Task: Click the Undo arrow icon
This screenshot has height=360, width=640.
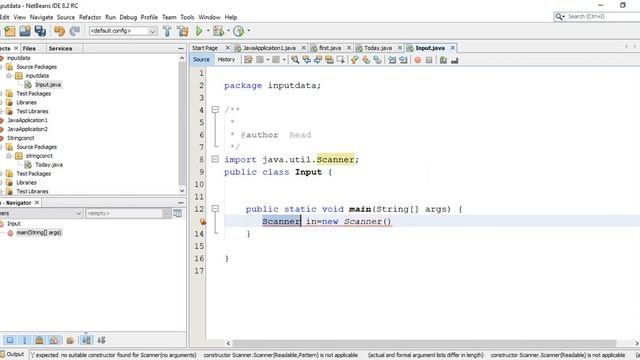Action: tap(60, 31)
